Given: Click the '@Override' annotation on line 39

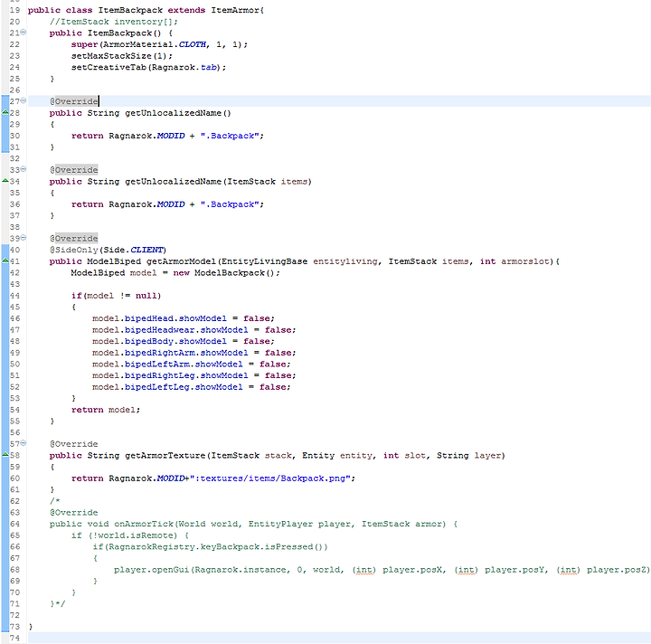Looking at the screenshot, I should (x=74, y=238).
